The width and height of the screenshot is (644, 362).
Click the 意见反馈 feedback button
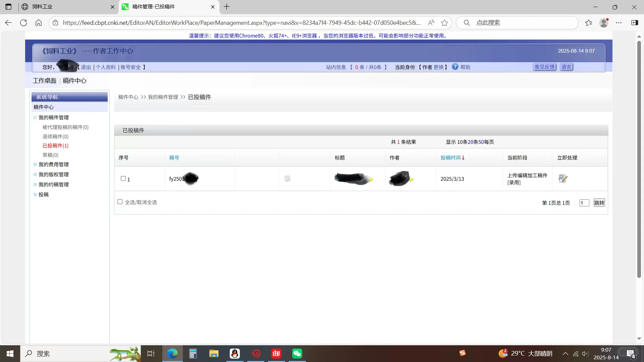[544, 67]
